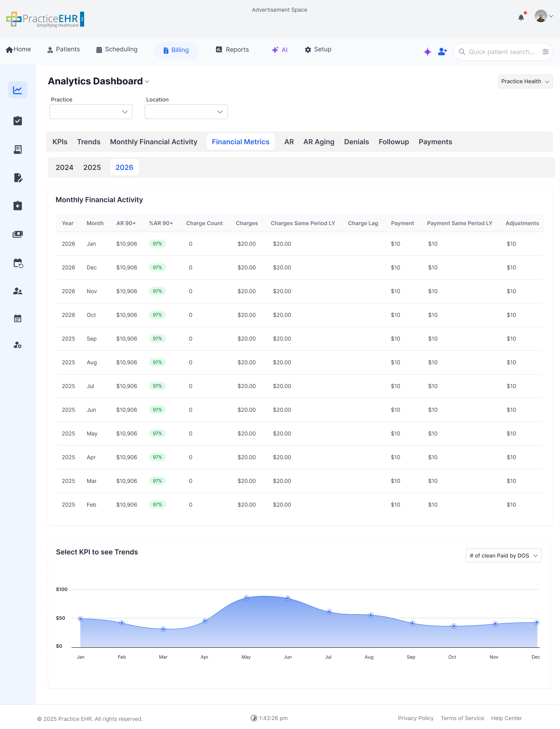Open the document edit sidebar icon
The image size is (560, 729).
coord(18,178)
